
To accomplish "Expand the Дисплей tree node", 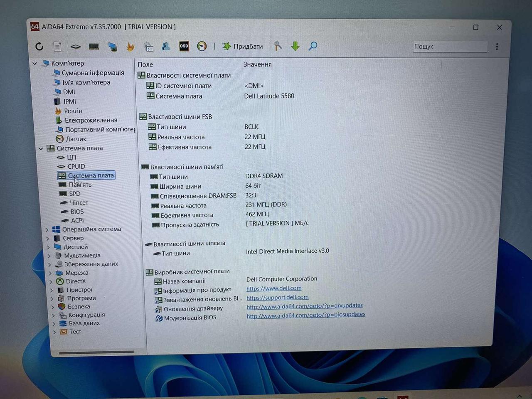I will [x=49, y=247].
